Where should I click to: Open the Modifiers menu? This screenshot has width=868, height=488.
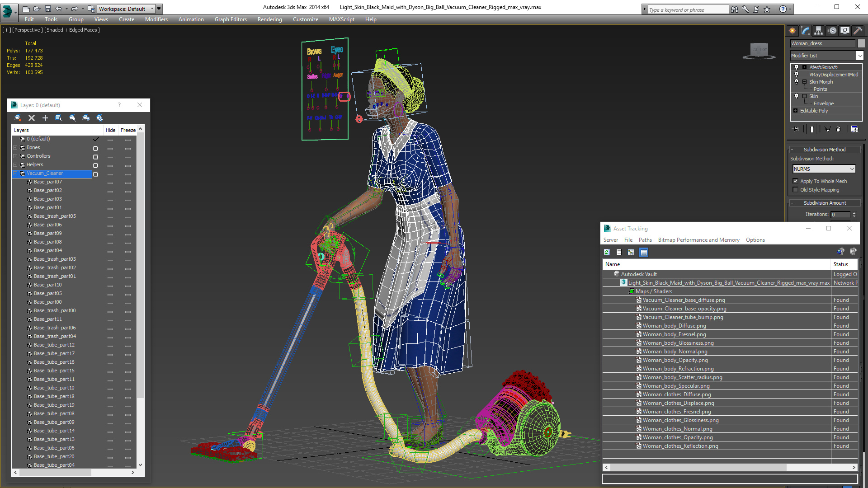tap(156, 19)
